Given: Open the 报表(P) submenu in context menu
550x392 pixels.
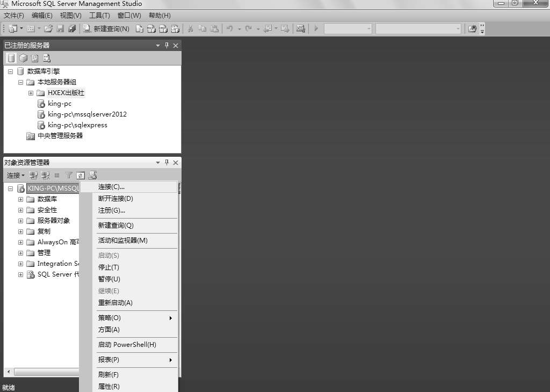Looking at the screenshot, I should (108, 360).
